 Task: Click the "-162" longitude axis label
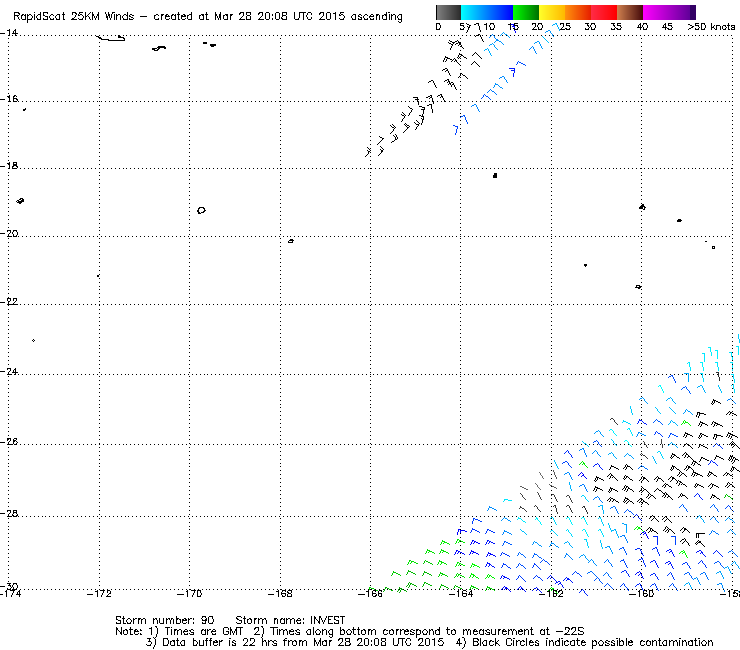pos(551,594)
